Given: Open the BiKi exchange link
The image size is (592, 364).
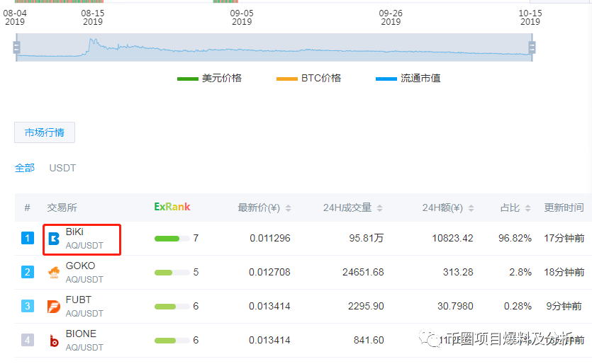Looking at the screenshot, I should [x=74, y=232].
